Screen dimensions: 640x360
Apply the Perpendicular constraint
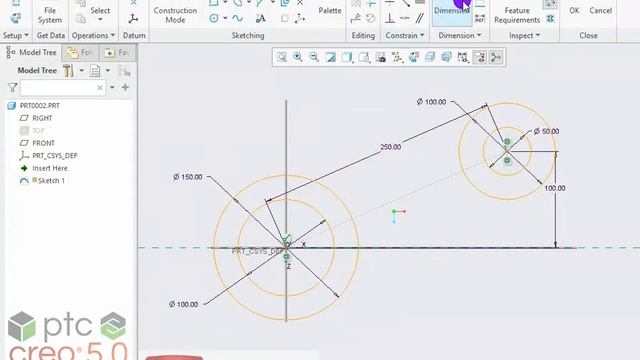(390, 18)
